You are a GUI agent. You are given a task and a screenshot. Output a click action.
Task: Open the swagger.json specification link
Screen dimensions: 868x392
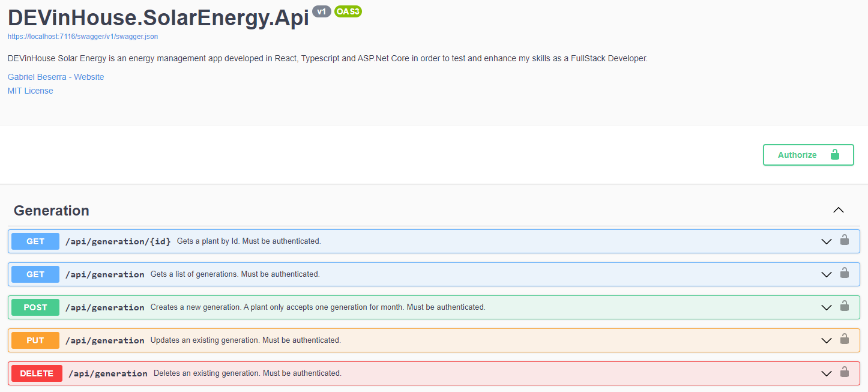click(x=82, y=37)
